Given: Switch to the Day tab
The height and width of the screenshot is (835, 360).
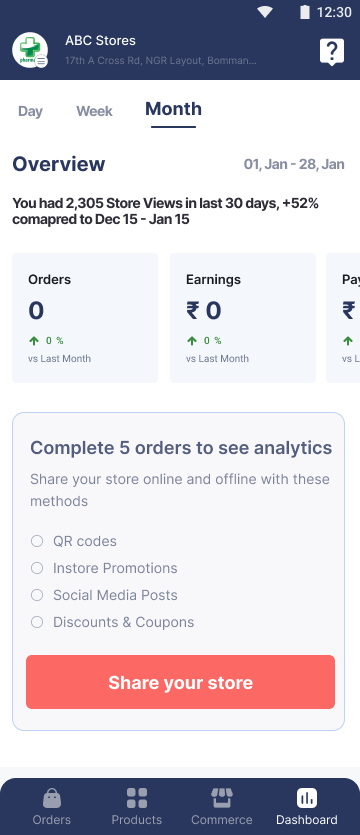Looking at the screenshot, I should (30, 111).
